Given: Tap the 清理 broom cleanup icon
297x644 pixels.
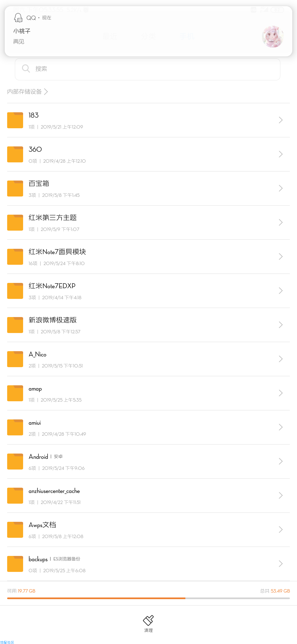Looking at the screenshot, I should [x=148, y=620].
